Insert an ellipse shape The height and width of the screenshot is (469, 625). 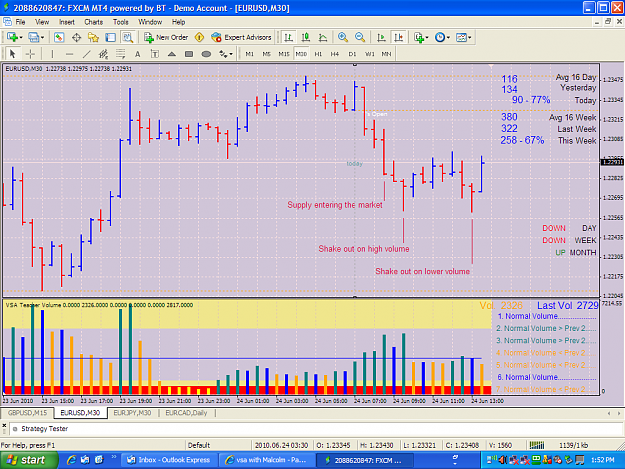pyautogui.click(x=206, y=54)
